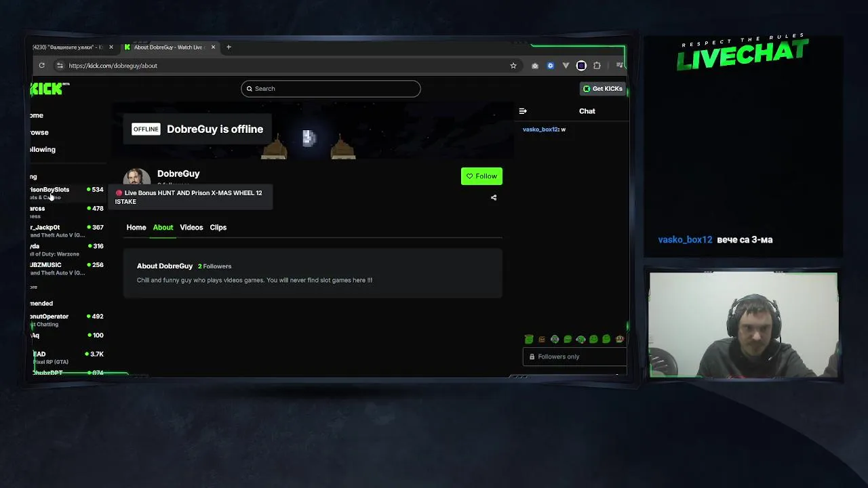Click the magnifier icon in the search box
This screenshot has width=868, height=488.
coord(250,89)
